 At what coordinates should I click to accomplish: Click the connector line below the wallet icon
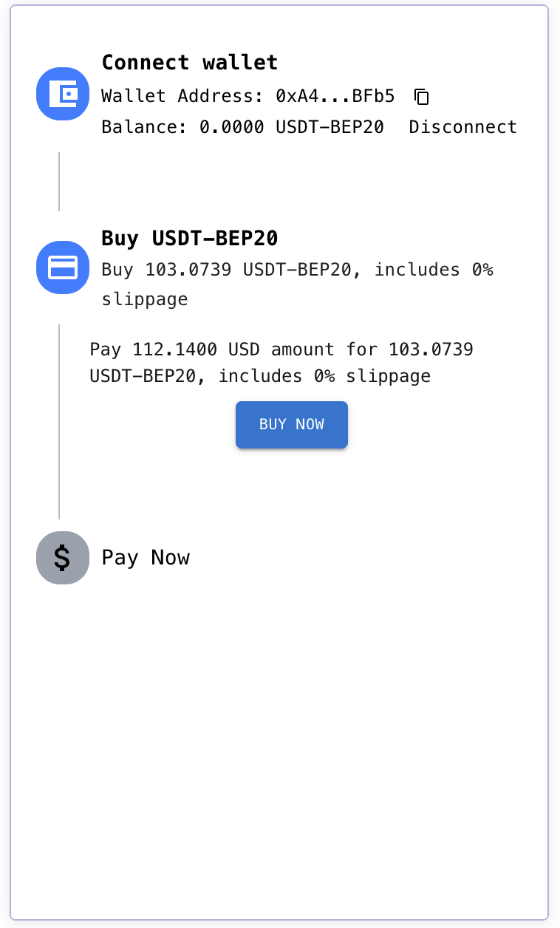pyautogui.click(x=59, y=182)
